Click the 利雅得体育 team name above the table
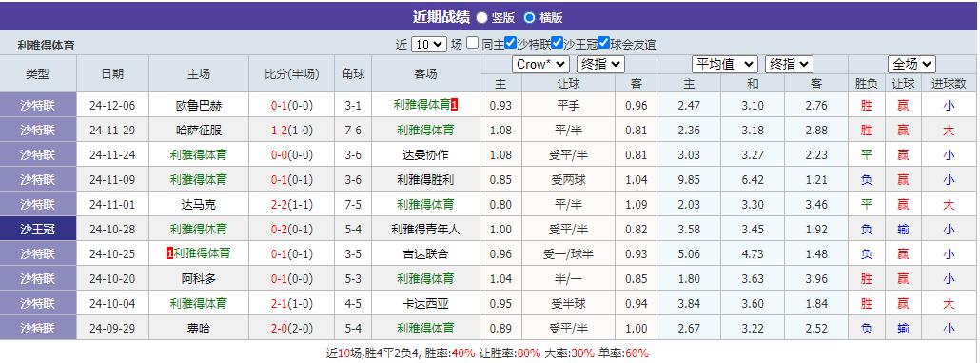Screen dimensions: 980x363 pos(47,46)
